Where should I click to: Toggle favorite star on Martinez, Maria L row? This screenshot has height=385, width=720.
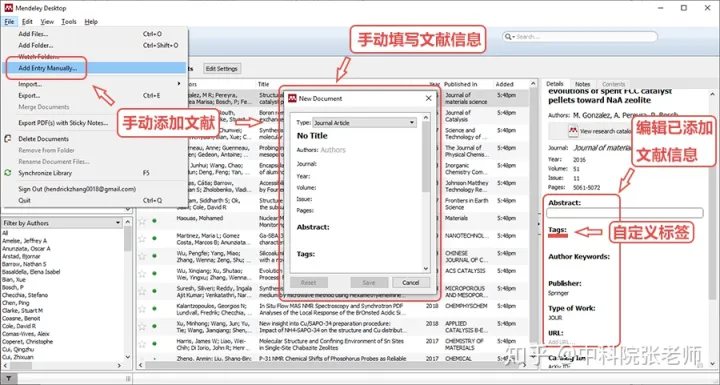point(142,238)
